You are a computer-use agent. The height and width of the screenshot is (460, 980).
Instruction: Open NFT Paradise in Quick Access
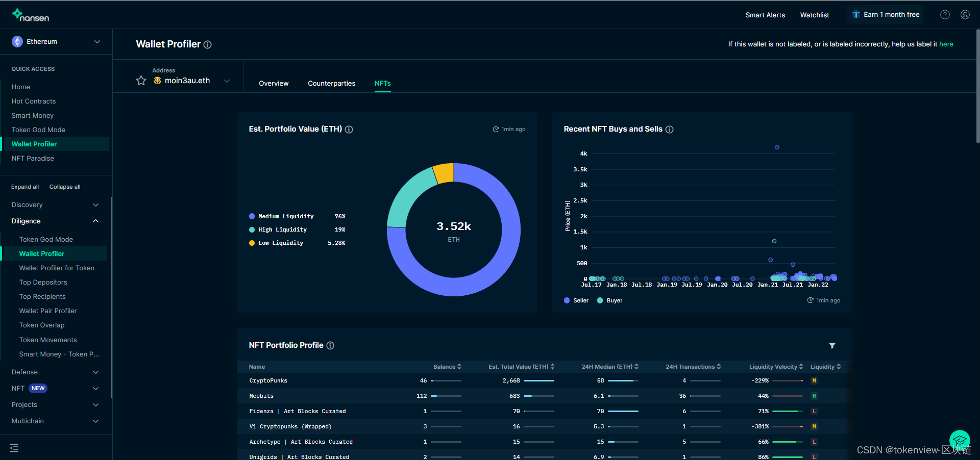tap(33, 159)
